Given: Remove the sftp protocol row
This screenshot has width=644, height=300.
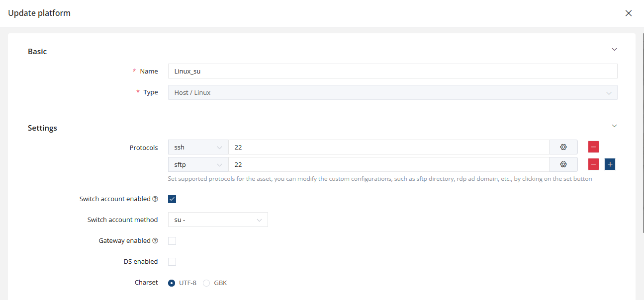Looking at the screenshot, I should click(x=593, y=164).
